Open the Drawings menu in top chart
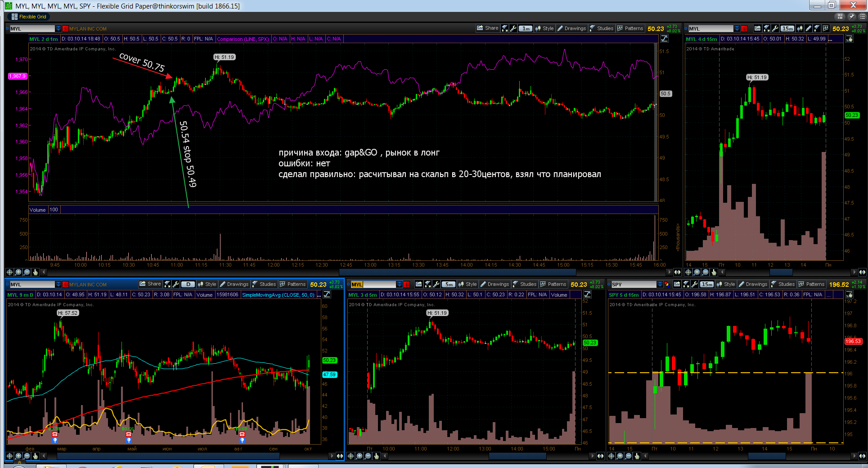The height and width of the screenshot is (468, 868). [x=571, y=28]
